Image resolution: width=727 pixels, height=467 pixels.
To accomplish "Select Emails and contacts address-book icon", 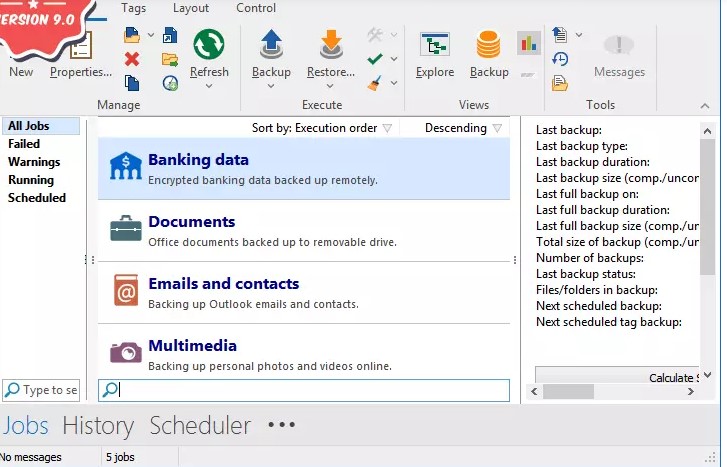I will pos(126,290).
